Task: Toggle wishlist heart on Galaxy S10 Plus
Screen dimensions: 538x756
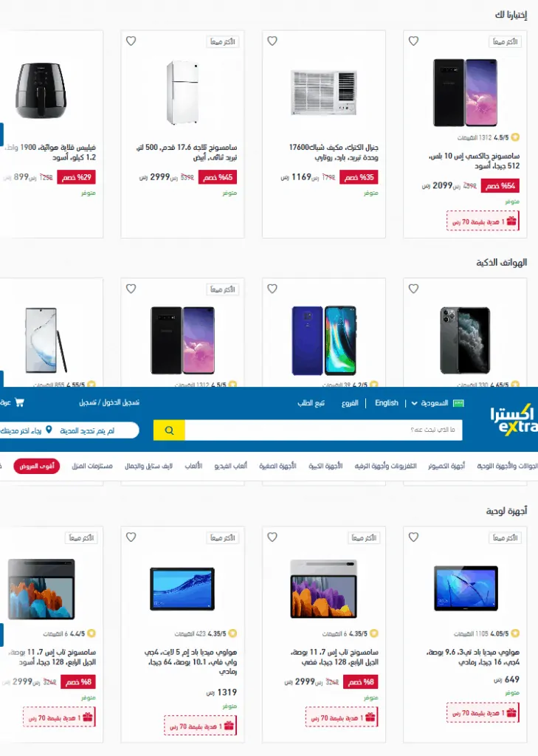Action: click(x=413, y=41)
